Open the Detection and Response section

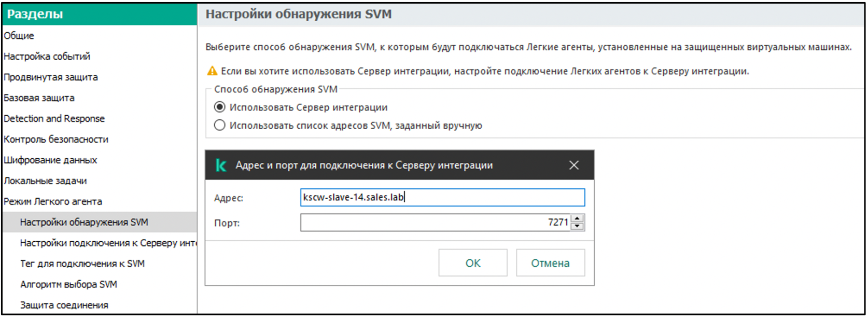pos(54,119)
